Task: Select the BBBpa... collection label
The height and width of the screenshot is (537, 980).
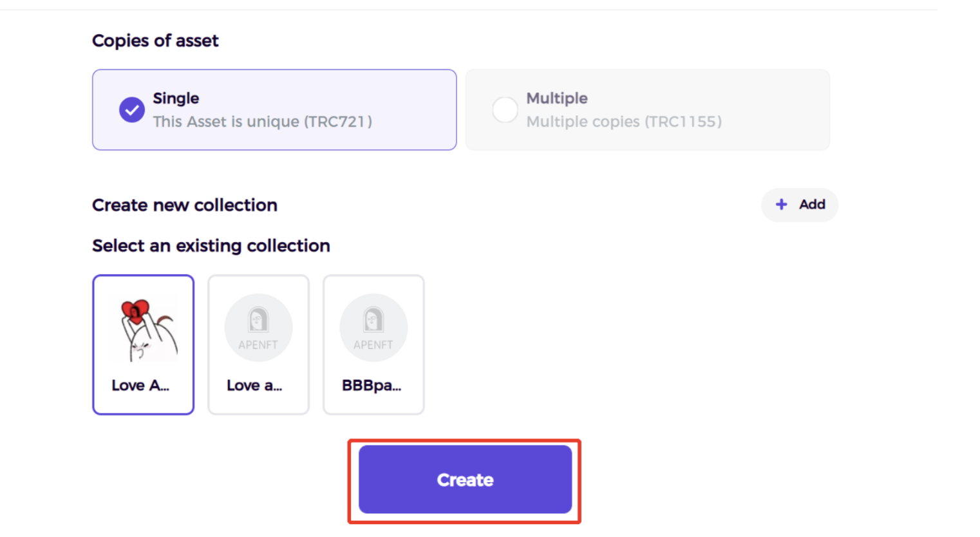Action: click(372, 385)
